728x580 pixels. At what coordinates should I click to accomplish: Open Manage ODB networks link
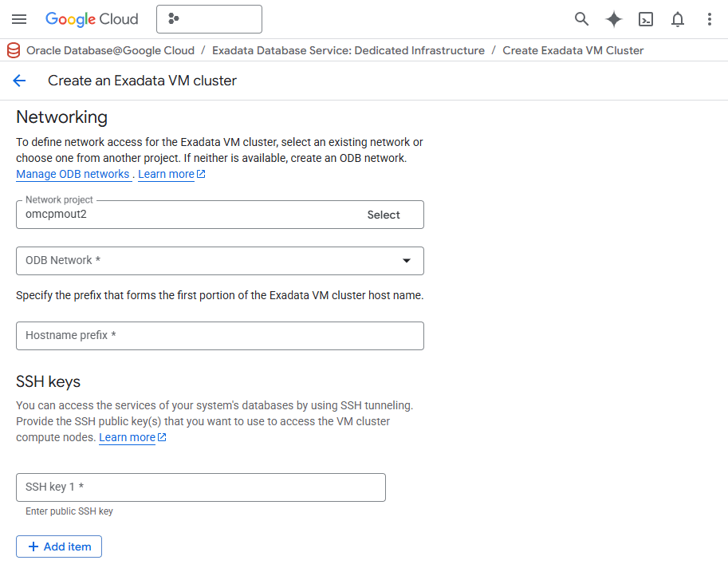73,174
